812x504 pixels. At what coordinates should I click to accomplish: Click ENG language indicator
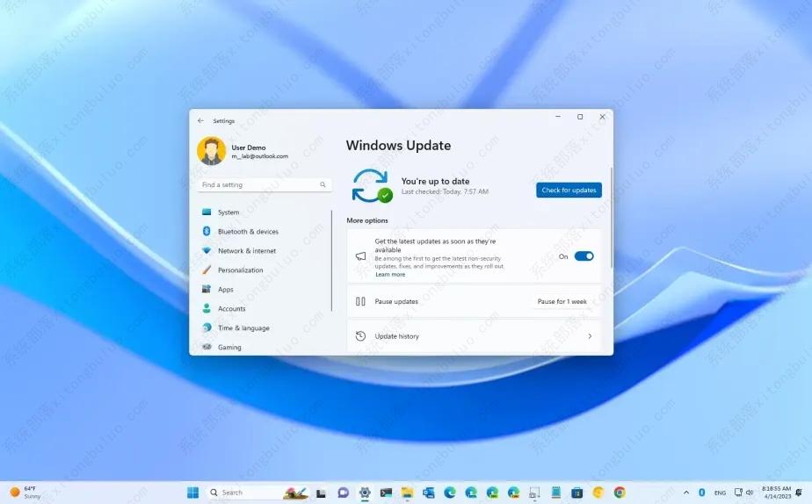tap(720, 493)
